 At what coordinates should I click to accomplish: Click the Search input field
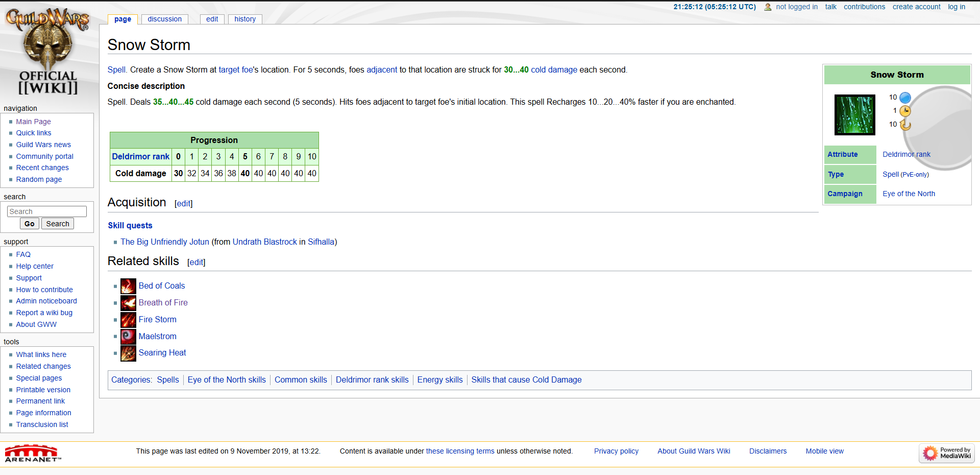(x=47, y=211)
